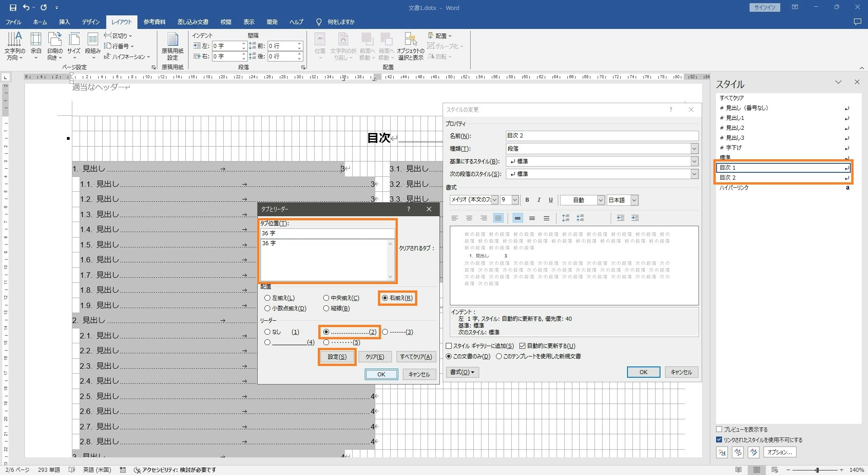This screenshot has width=868, height=475.
Task: Switch to デザイン ribbon tab
Action: tap(90, 22)
